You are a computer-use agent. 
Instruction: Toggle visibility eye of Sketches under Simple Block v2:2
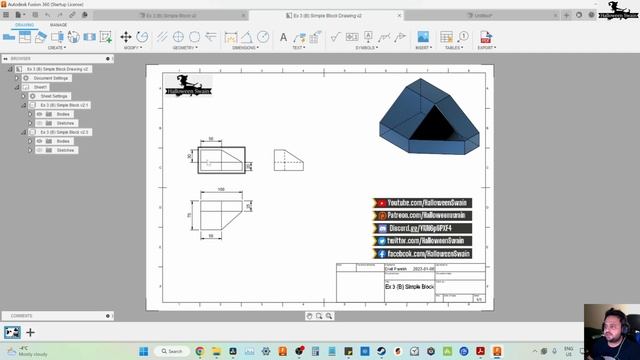(40, 150)
